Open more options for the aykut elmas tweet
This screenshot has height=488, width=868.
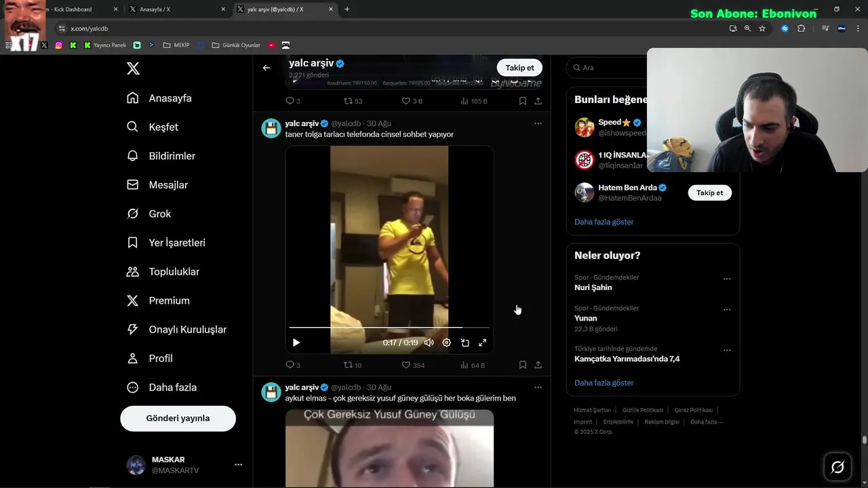538,388
